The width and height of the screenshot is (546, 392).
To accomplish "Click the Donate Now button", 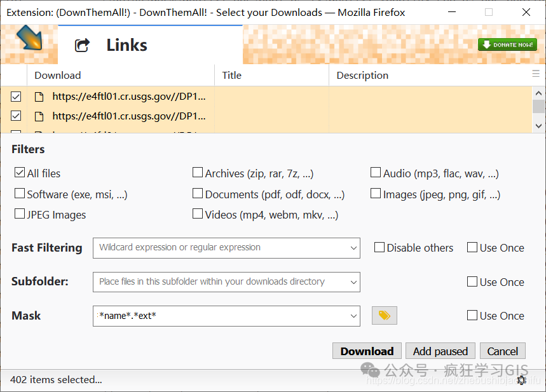I will pyautogui.click(x=507, y=44).
